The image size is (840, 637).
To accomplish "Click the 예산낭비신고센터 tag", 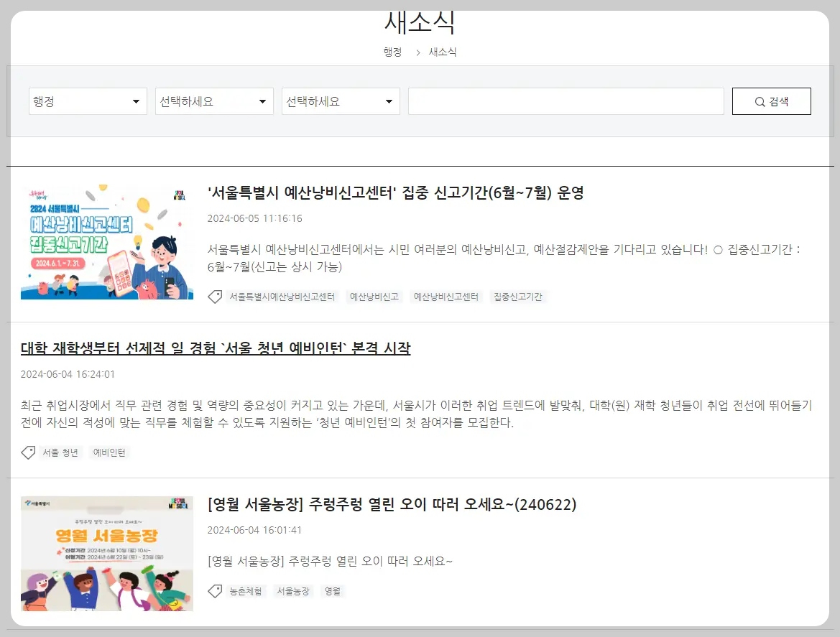I will (445, 296).
